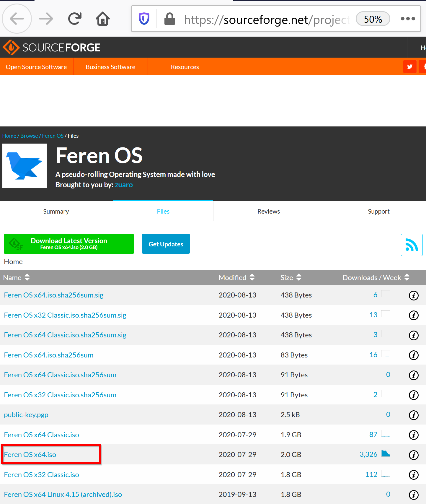Subscribe via the RSS feed icon
The width and height of the screenshot is (426, 504).
tap(412, 245)
